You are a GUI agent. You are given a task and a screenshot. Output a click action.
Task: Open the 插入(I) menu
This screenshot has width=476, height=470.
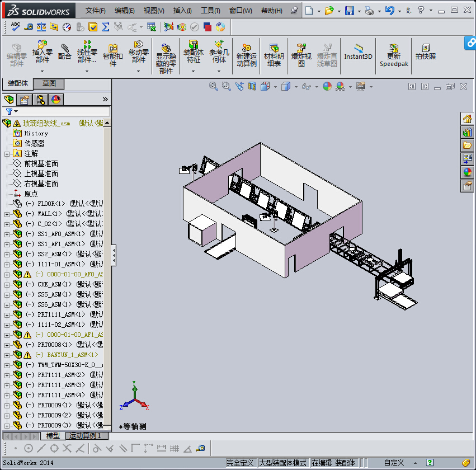coord(182,11)
